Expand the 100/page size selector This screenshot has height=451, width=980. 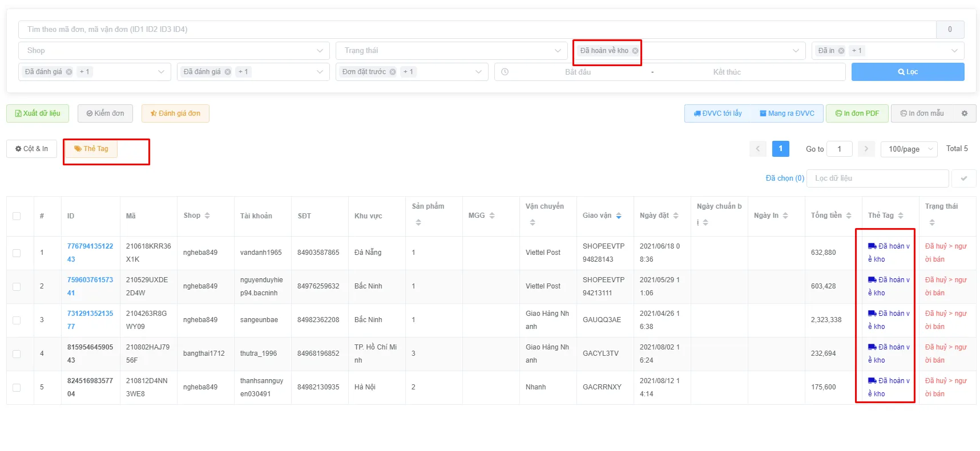click(909, 149)
